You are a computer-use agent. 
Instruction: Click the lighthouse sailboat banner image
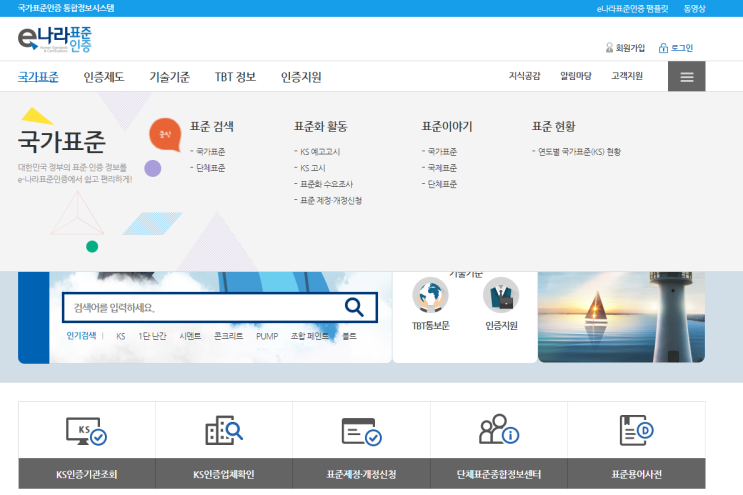pyautogui.click(x=621, y=317)
